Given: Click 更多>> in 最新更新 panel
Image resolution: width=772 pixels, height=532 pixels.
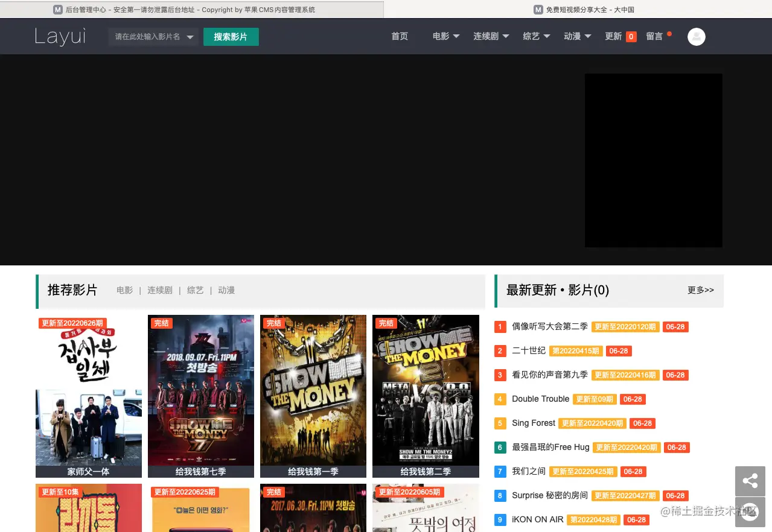Looking at the screenshot, I should click(x=701, y=290).
